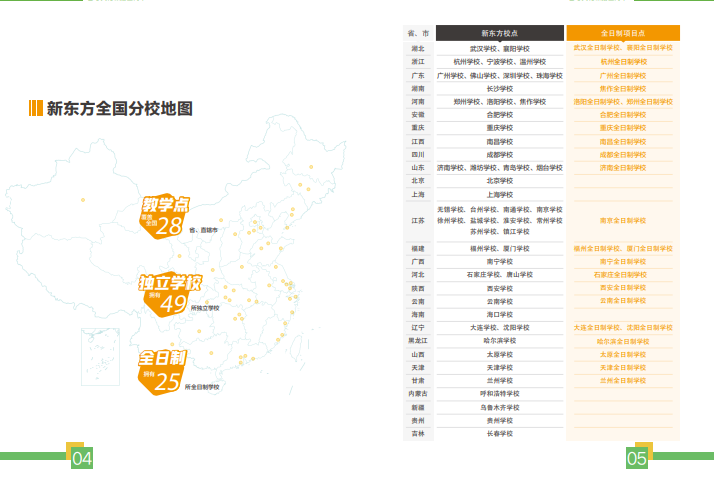Image resolution: width=714 pixels, height=480 pixels.
Task: Open the 兰州全日制学校 entry
Action: 623,381
